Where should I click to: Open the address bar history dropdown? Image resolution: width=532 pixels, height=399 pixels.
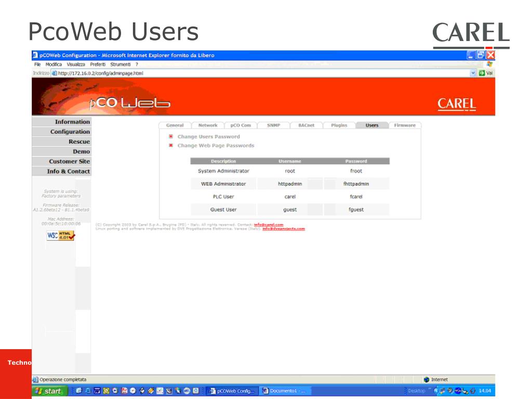point(473,73)
